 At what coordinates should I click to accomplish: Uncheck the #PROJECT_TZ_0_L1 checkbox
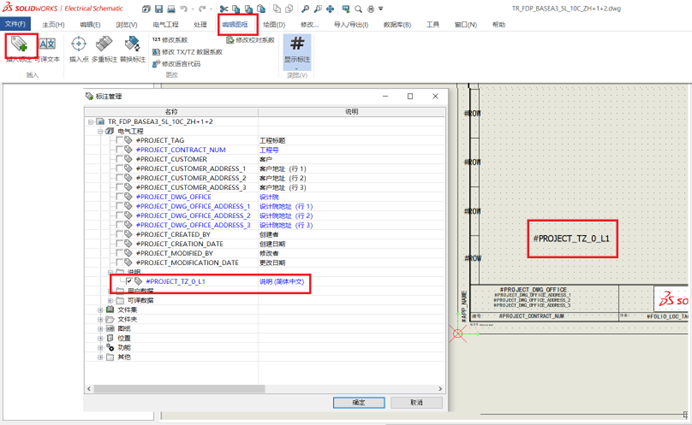click(x=129, y=281)
